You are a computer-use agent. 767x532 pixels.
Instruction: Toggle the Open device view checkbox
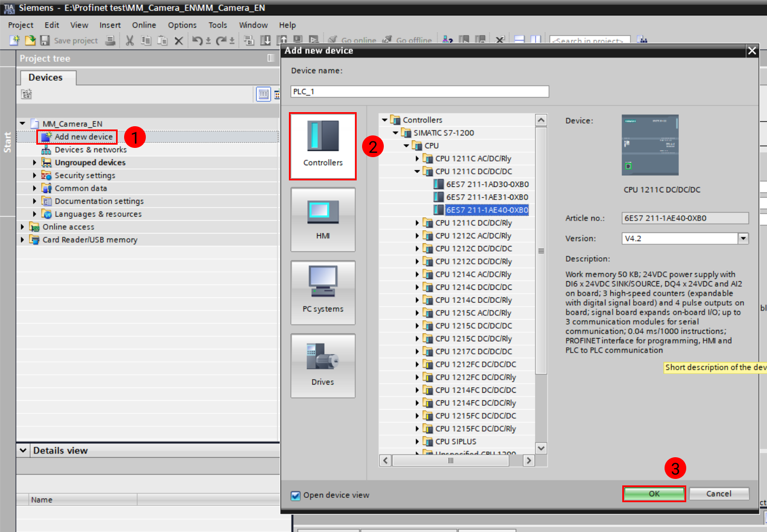click(x=295, y=495)
